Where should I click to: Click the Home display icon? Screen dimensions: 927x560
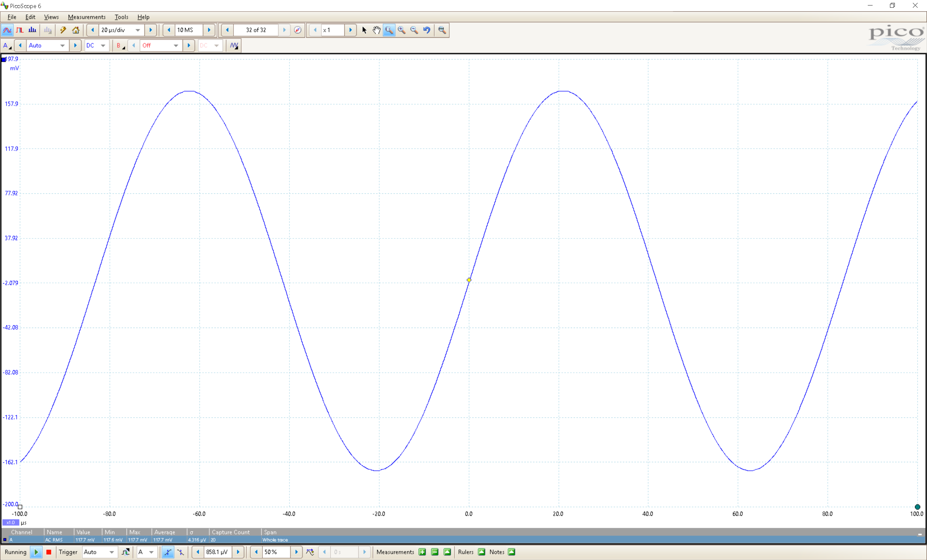pos(76,30)
